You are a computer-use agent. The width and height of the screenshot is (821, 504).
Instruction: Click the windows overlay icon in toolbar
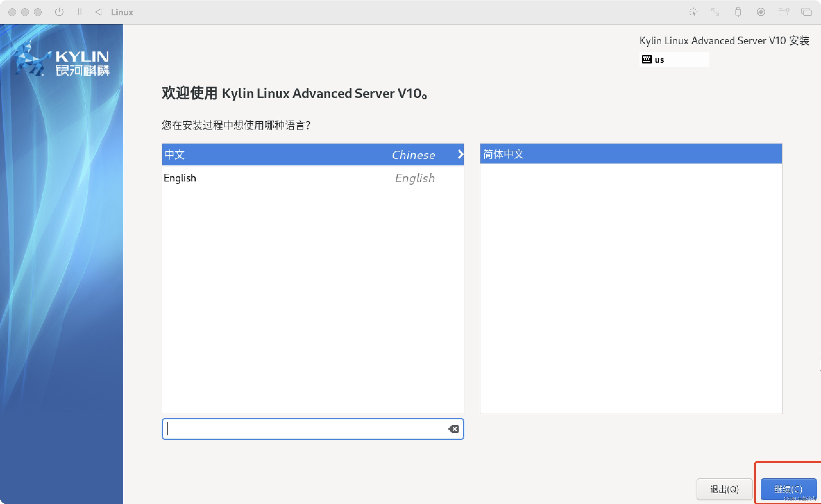806,12
